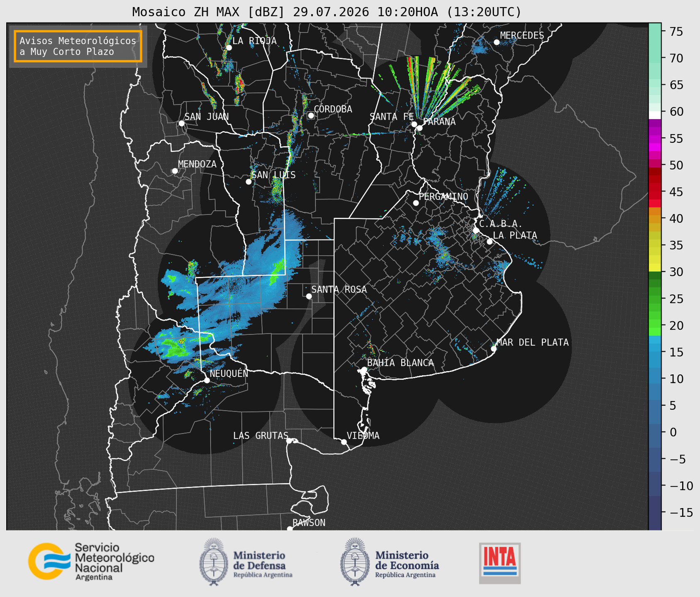This screenshot has width=700, height=597.
Task: Click the San Luis city marker
Action: (x=249, y=182)
